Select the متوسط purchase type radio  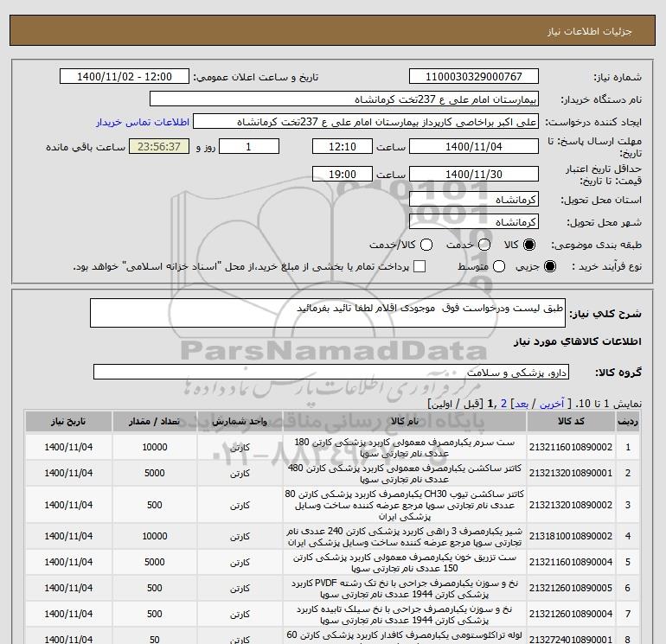499,266
